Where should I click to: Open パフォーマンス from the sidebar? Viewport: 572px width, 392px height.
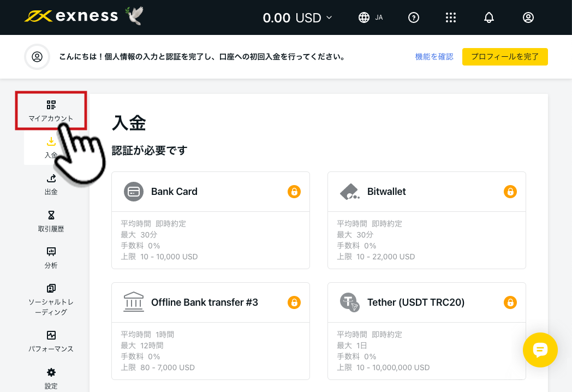51,341
